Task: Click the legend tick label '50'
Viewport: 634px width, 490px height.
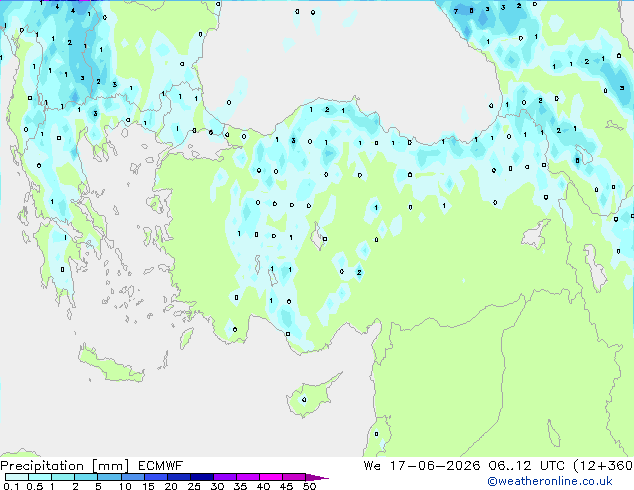Action: point(310,486)
